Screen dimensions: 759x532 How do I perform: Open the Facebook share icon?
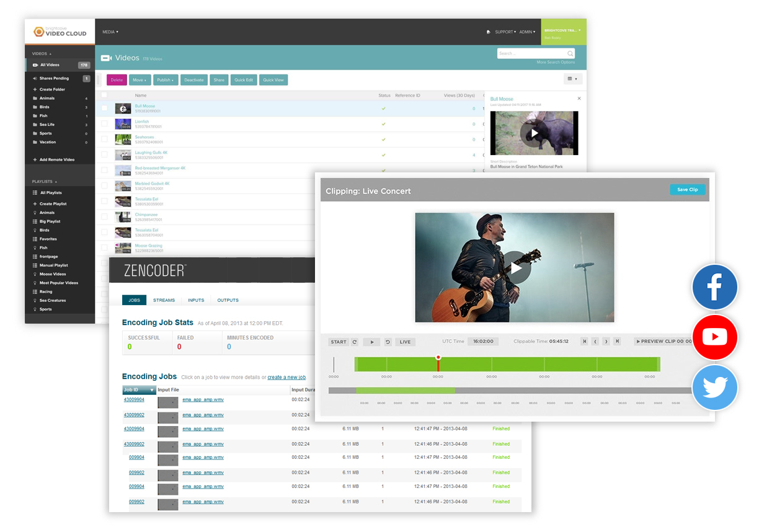coord(715,287)
